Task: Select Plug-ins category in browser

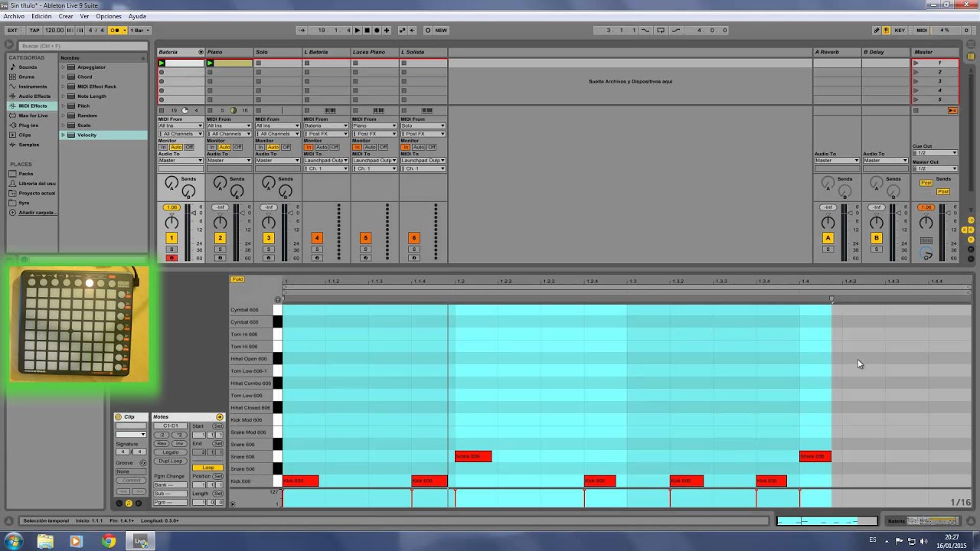Action: point(28,126)
